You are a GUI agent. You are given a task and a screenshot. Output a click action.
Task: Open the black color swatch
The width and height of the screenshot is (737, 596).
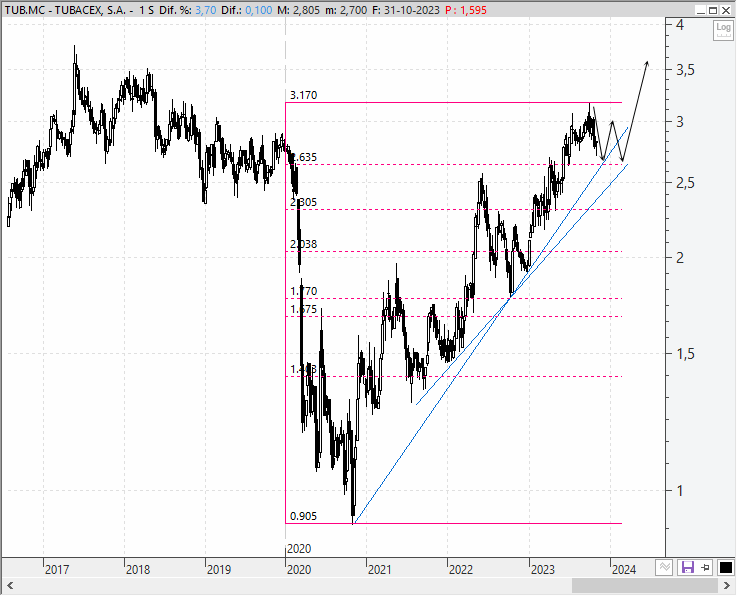pos(726,568)
